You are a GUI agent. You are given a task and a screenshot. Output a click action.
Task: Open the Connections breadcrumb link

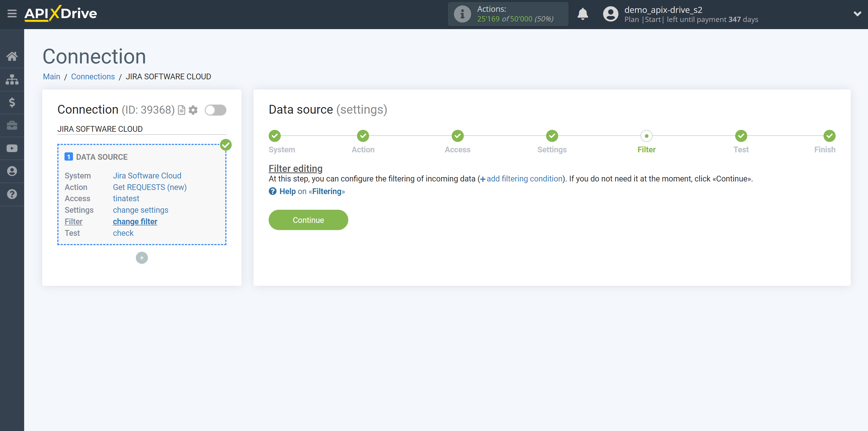(x=93, y=76)
